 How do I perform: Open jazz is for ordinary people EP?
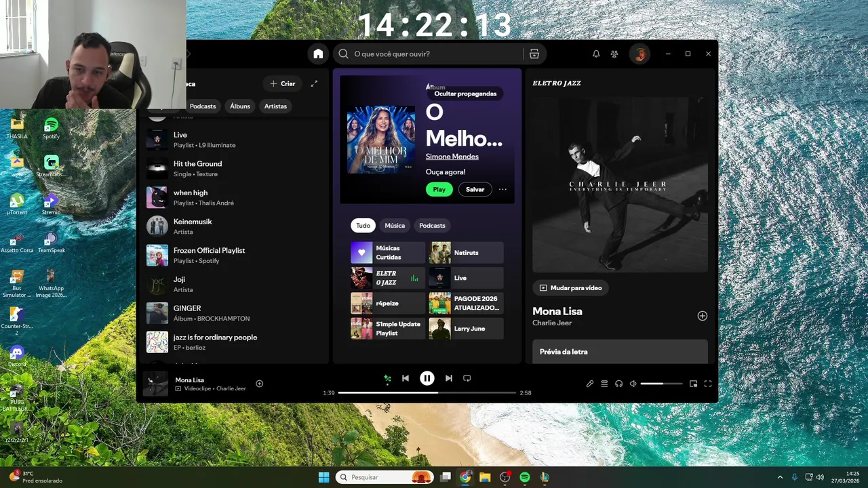coord(234,342)
